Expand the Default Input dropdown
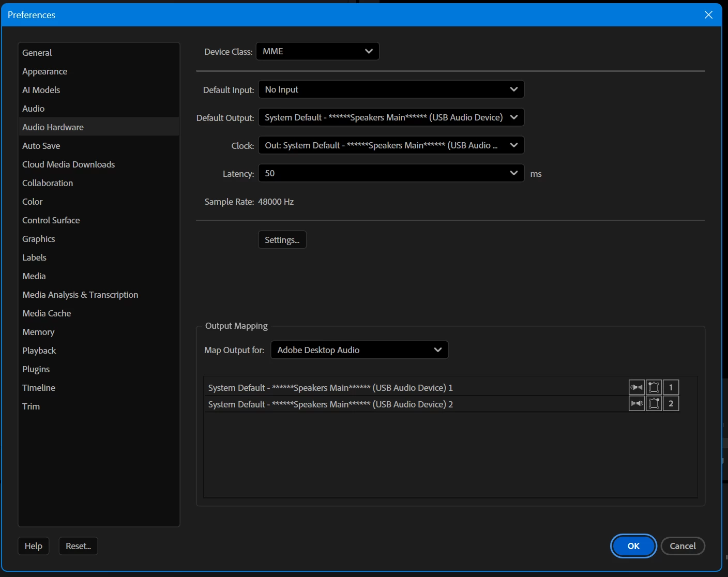This screenshot has height=577, width=728. [391, 89]
